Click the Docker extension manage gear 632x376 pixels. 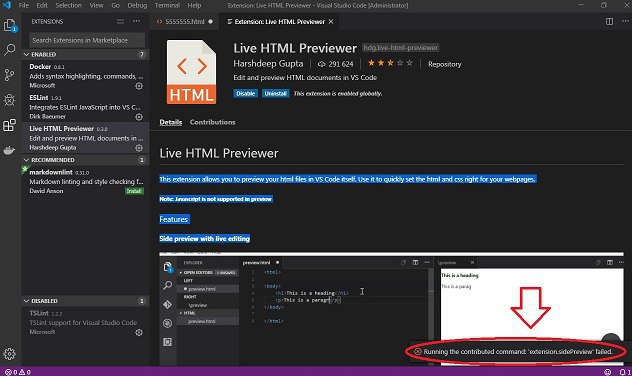pos(139,86)
